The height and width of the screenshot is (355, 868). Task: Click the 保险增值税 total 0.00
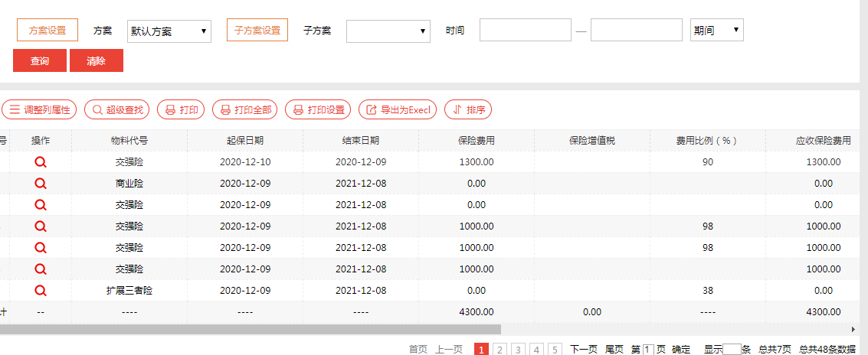(592, 312)
